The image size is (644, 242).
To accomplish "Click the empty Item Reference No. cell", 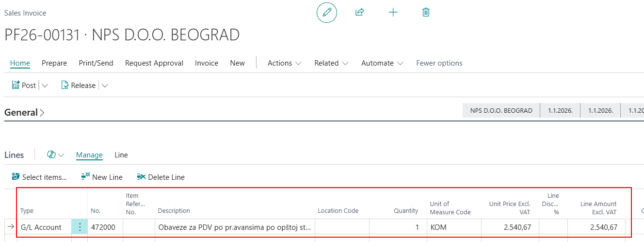I will pos(139,227).
